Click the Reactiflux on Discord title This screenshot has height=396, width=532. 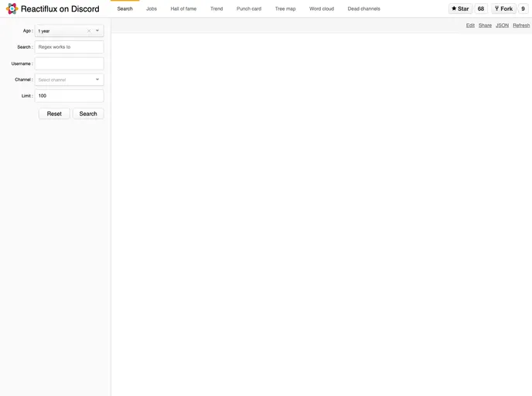click(60, 9)
